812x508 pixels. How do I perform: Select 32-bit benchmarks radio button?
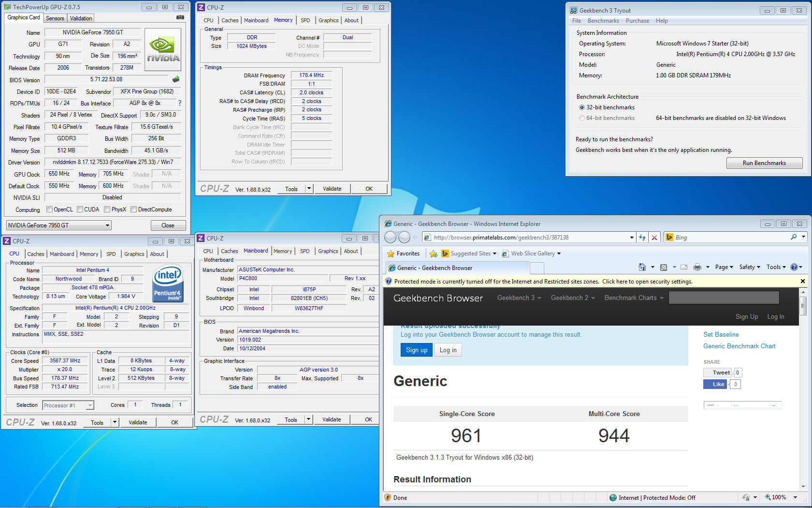582,107
